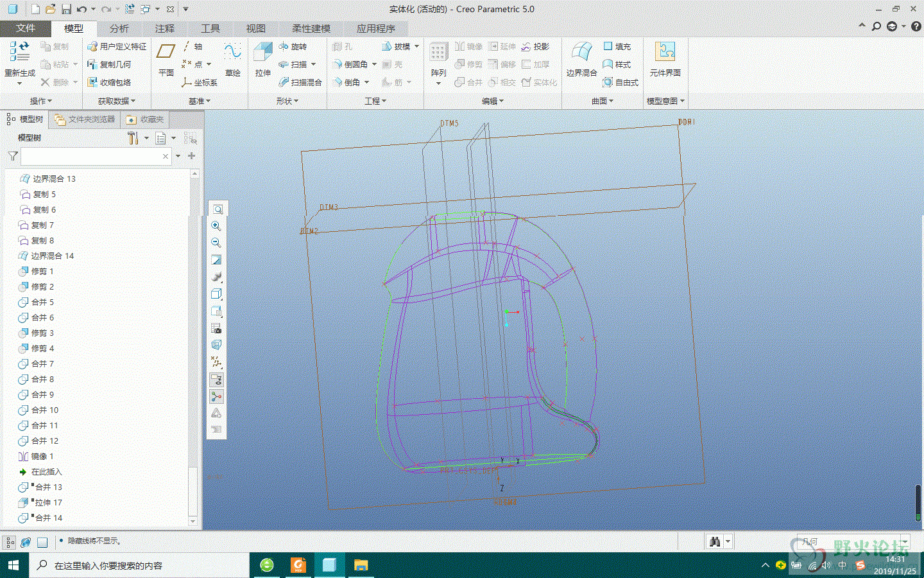The image size is (924, 578).
Task: Open the 阵列 (Pattern) tool
Action: [x=438, y=62]
